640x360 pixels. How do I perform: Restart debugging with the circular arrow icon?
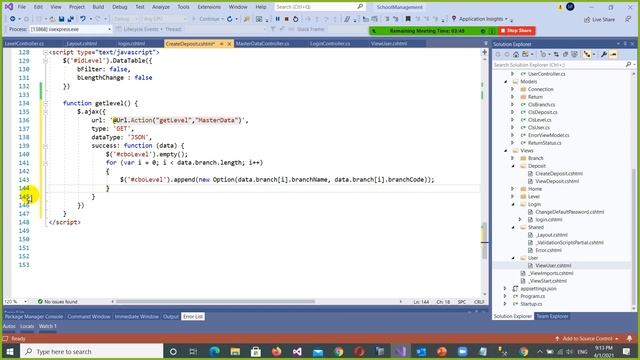[x=296, y=19]
